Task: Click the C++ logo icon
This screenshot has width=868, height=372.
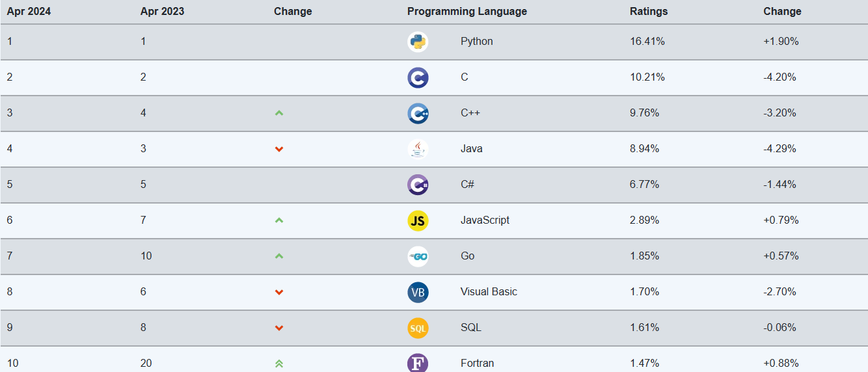Action: (x=418, y=113)
